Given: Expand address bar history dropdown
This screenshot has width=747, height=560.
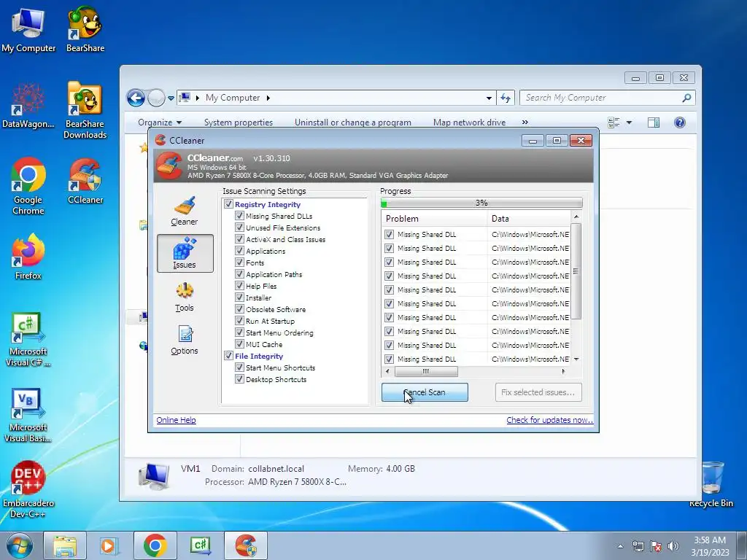Looking at the screenshot, I should pos(489,98).
